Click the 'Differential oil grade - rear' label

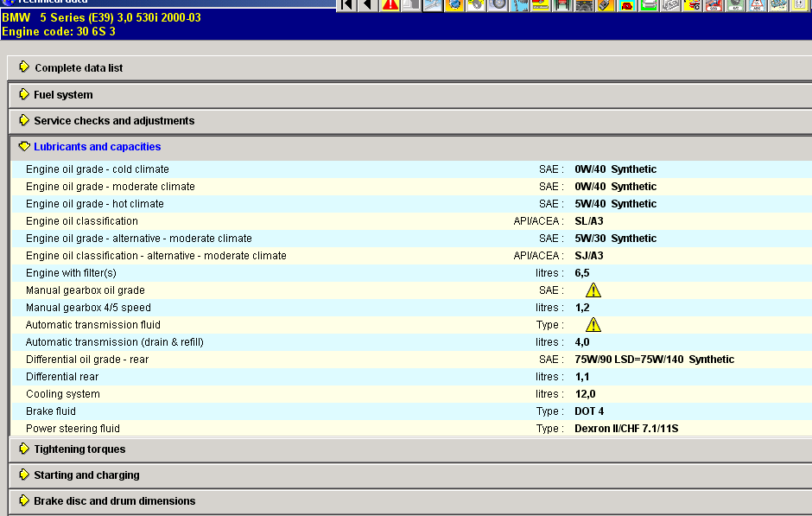pos(87,360)
